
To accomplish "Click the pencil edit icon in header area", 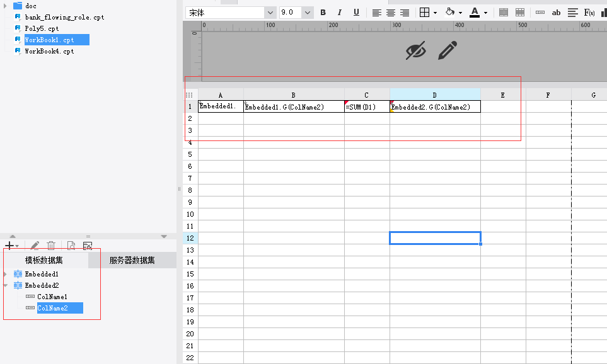I will (x=448, y=50).
